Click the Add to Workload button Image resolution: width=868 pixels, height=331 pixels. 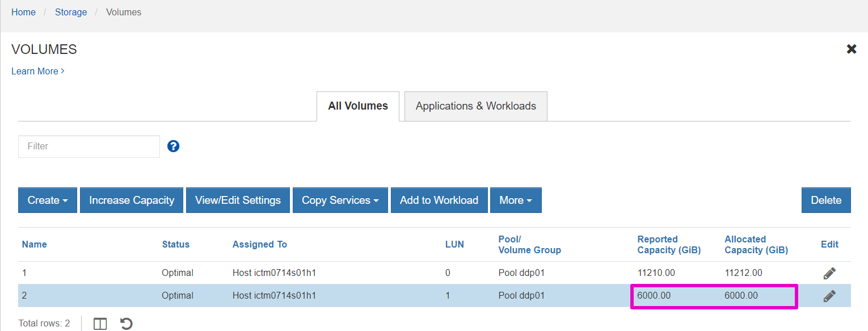tap(439, 200)
